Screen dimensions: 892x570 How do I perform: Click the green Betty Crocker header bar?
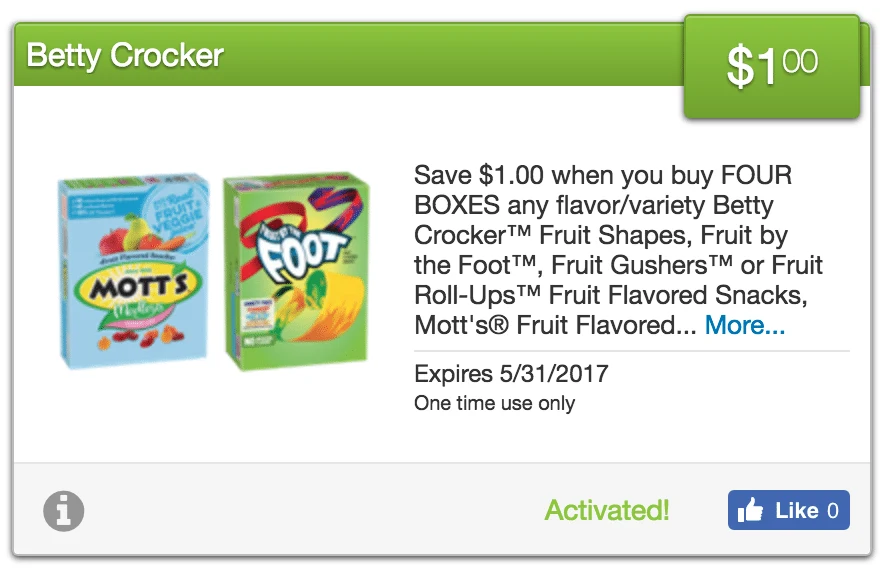point(348,55)
